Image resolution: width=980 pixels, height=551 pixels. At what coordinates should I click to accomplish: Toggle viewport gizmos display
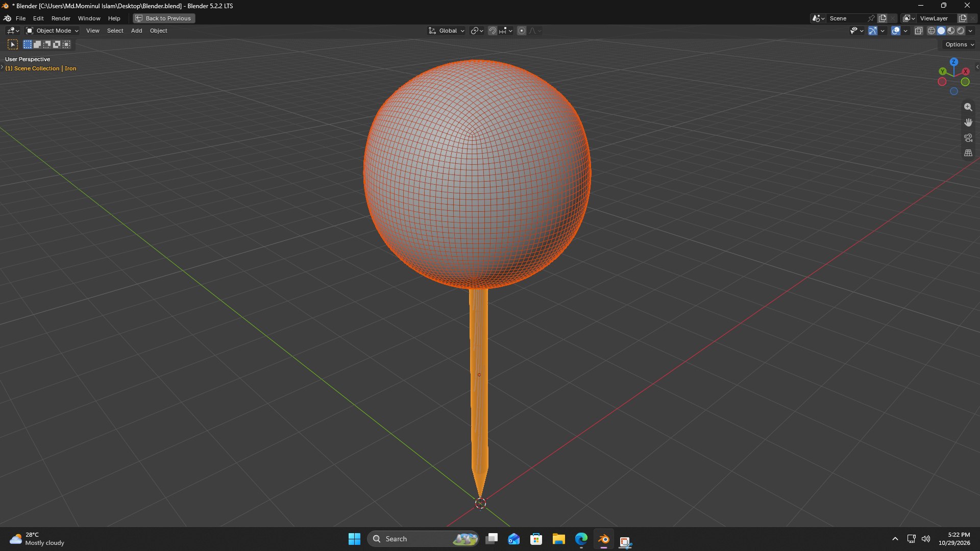873,31
